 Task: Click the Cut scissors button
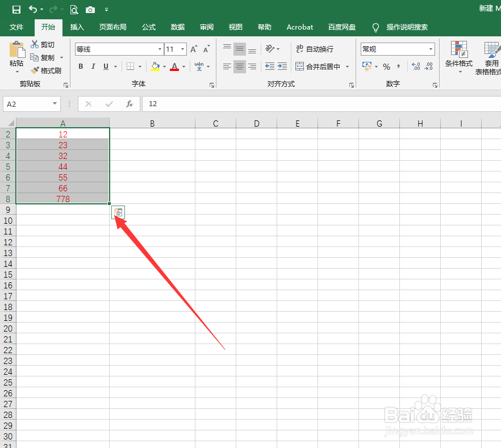(42, 44)
